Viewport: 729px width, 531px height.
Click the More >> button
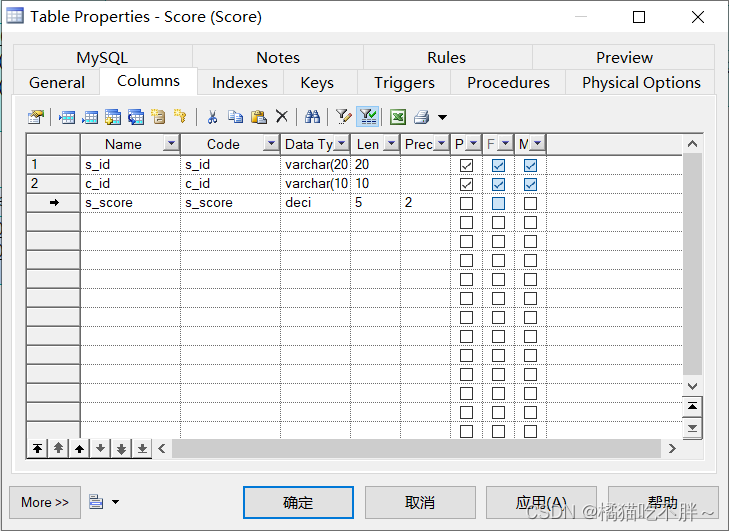tap(45, 502)
